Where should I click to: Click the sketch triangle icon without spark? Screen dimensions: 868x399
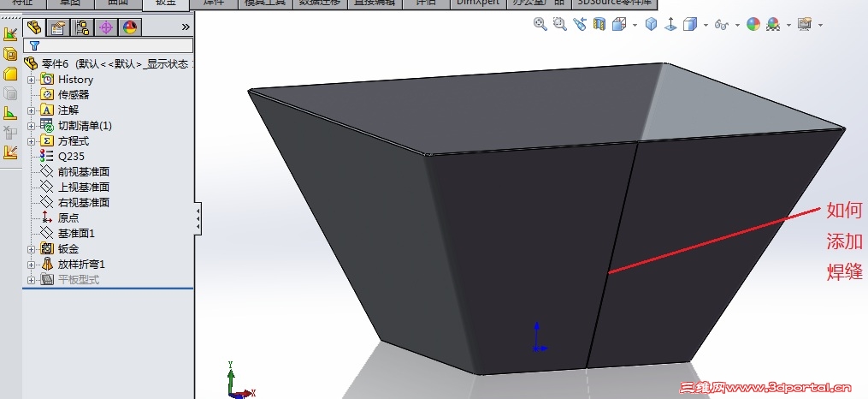tap(10, 113)
